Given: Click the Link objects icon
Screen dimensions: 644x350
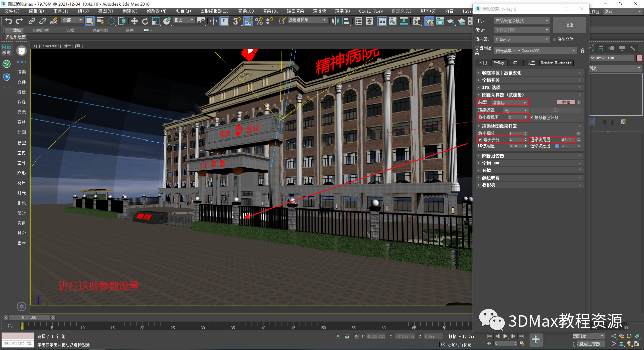Looking at the screenshot, I should (x=32, y=21).
